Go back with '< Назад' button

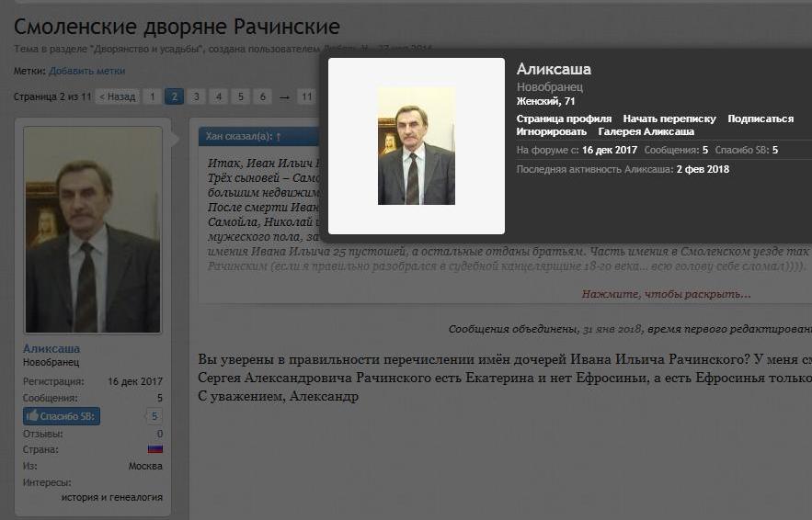(118, 96)
